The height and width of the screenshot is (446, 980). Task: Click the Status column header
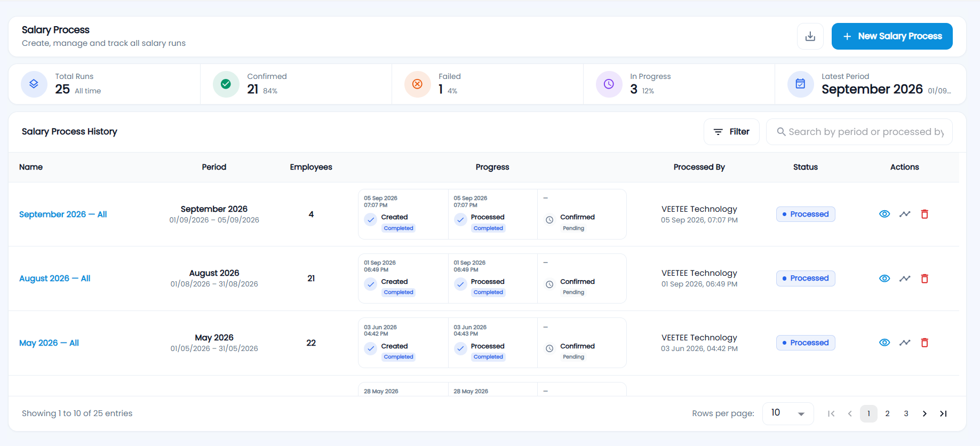coord(806,167)
